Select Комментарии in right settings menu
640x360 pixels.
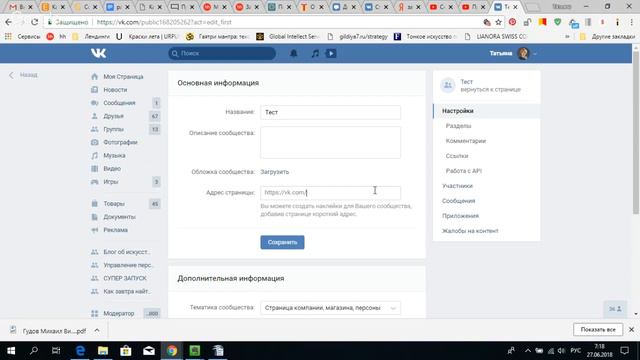(466, 141)
